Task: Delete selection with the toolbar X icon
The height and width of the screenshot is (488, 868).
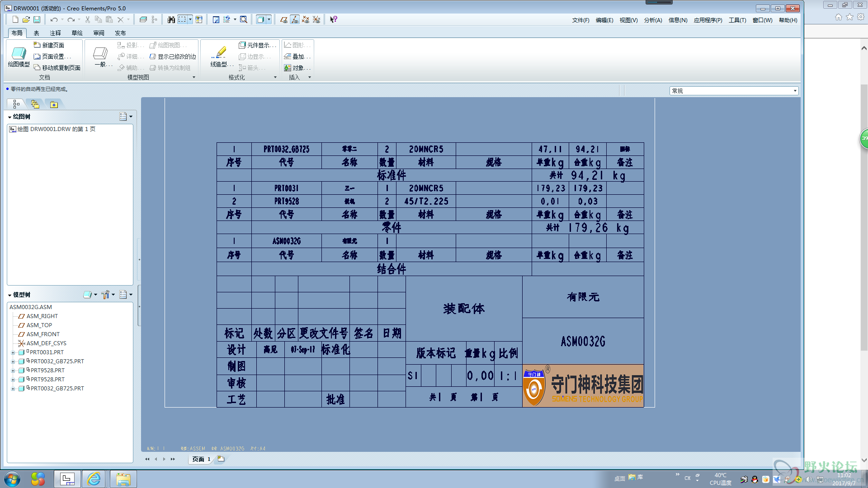Action: click(120, 19)
